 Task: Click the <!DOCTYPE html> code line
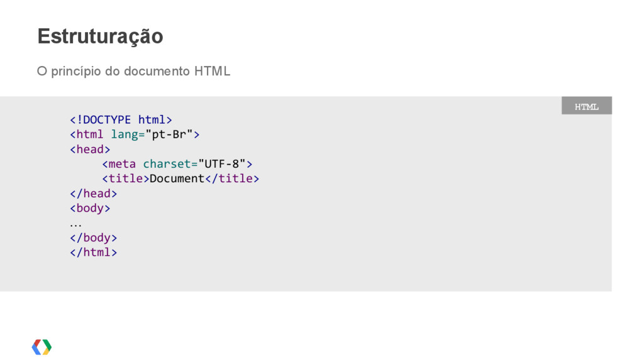(121, 120)
